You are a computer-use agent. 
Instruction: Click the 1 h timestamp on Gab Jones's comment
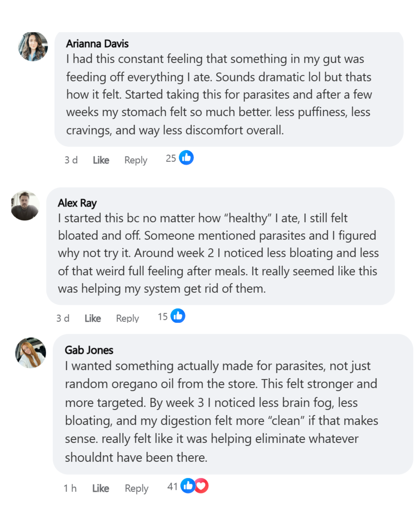point(70,488)
